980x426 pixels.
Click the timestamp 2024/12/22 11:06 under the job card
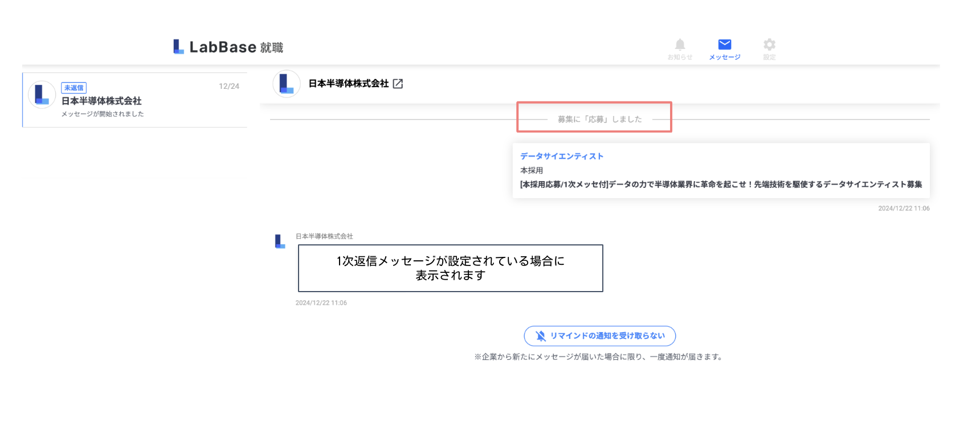click(x=904, y=208)
